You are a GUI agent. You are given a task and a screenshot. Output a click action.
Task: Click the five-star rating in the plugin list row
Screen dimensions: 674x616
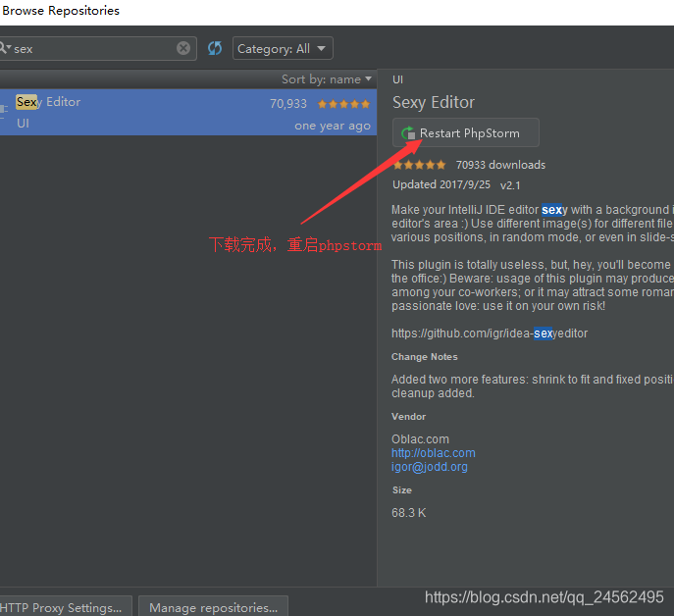(343, 104)
